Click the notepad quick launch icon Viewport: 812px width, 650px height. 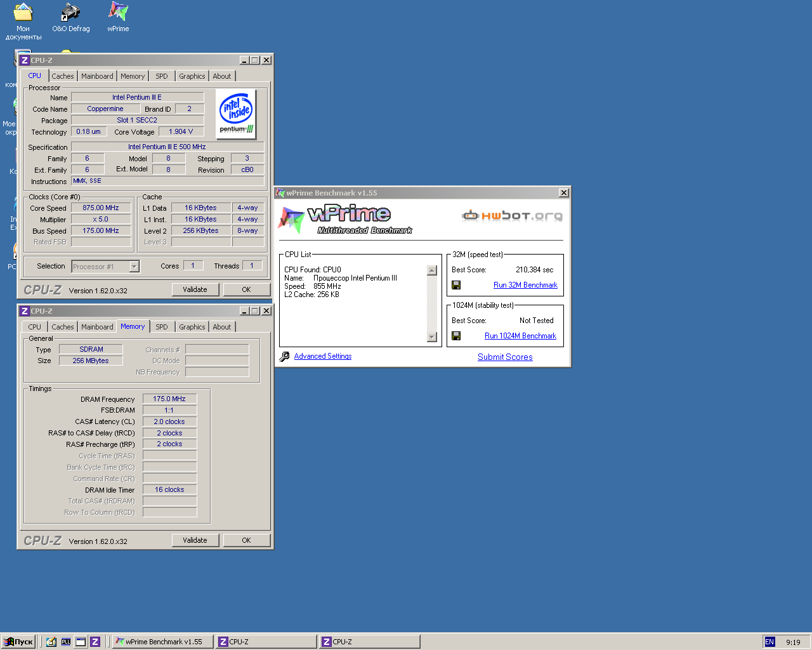pos(51,642)
